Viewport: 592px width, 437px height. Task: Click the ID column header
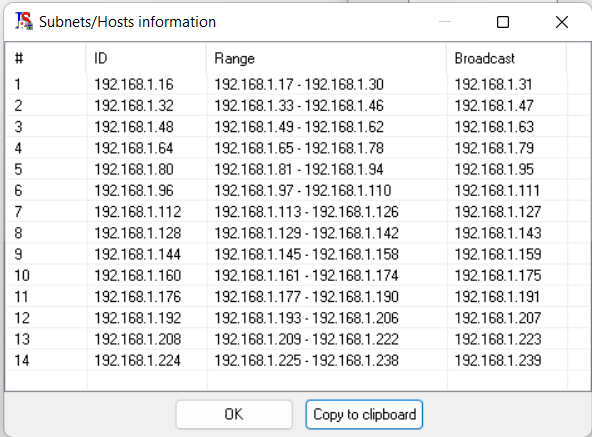(146, 59)
